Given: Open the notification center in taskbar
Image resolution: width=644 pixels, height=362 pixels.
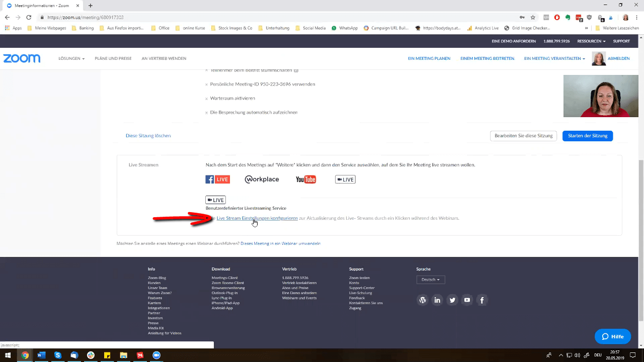Looking at the screenshot, I should click(633, 355).
